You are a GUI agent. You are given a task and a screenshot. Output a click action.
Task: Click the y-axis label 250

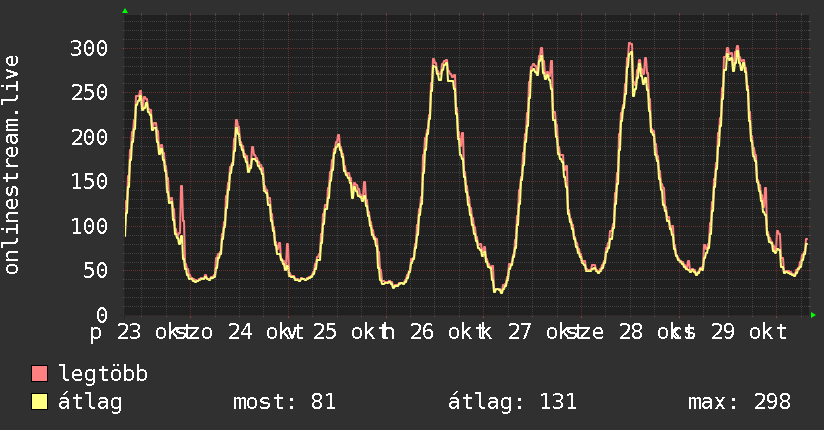click(89, 93)
